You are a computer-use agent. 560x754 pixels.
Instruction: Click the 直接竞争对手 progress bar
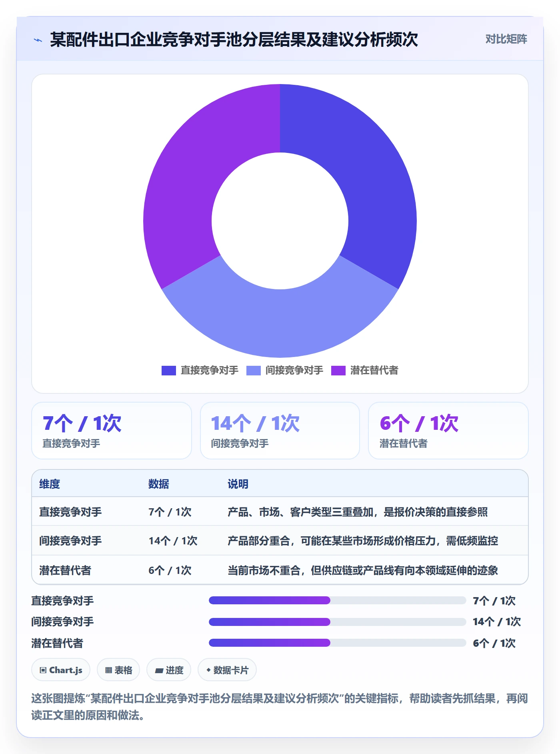(x=337, y=600)
